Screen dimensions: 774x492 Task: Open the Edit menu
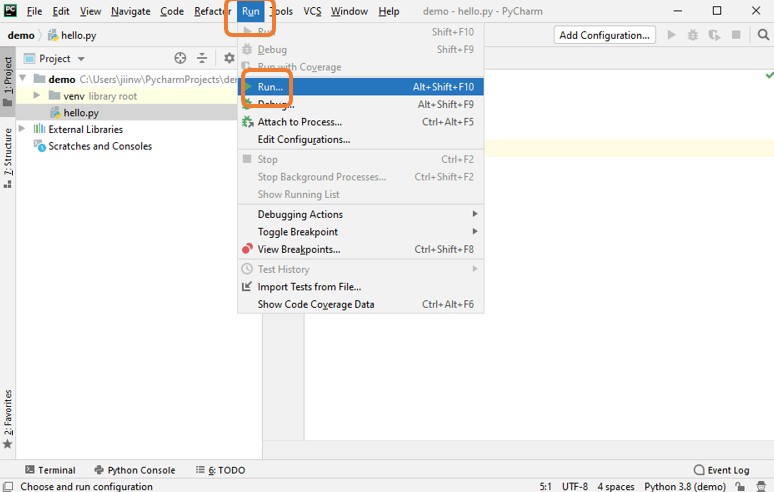point(61,11)
